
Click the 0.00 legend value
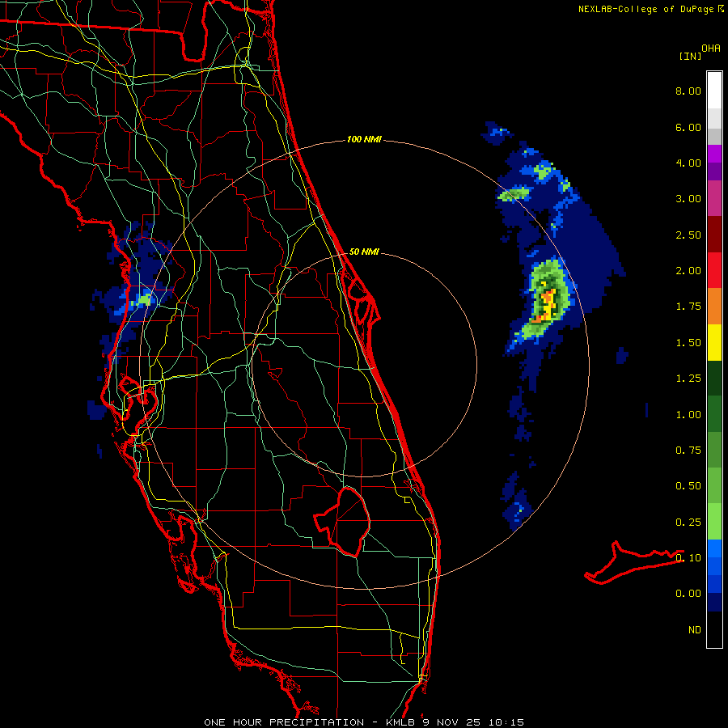pyautogui.click(x=688, y=594)
